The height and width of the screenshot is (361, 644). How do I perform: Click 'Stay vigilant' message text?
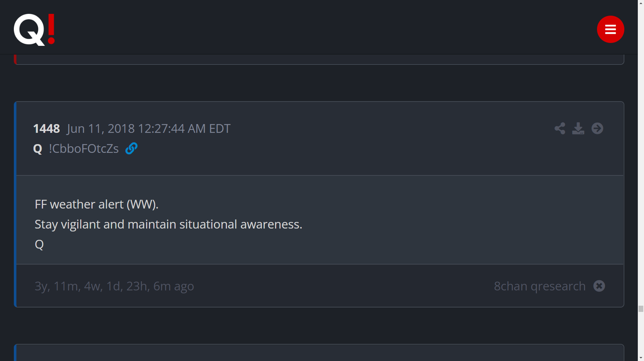point(168,224)
